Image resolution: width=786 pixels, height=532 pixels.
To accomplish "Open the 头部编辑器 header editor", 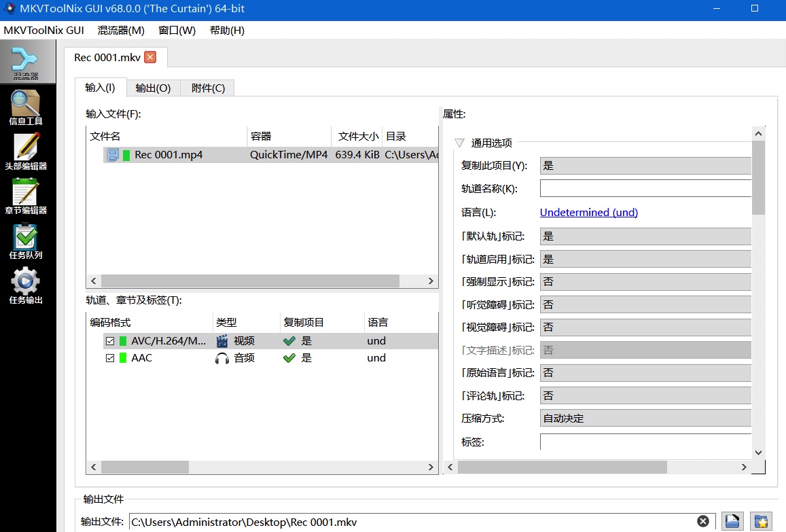I will [x=26, y=152].
